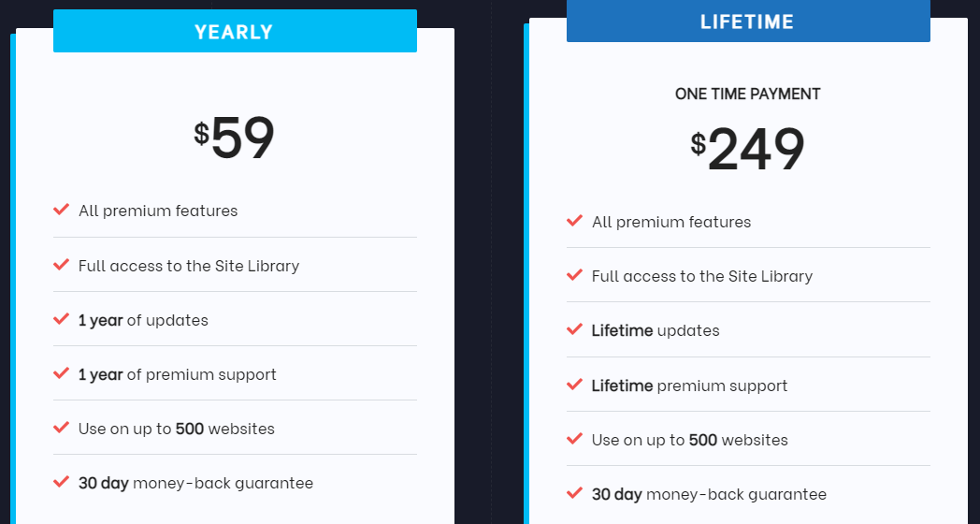
Task: Click the $59 yearly price
Action: tap(235, 138)
